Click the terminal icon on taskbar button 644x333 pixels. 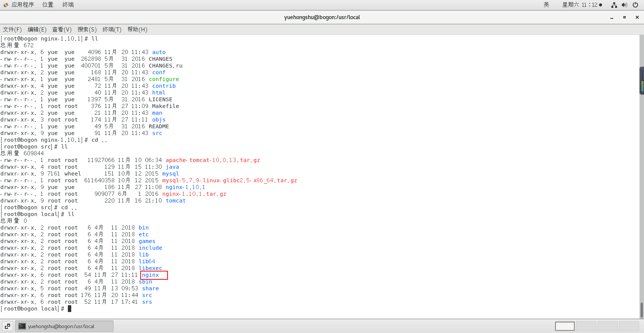[x=22, y=326]
